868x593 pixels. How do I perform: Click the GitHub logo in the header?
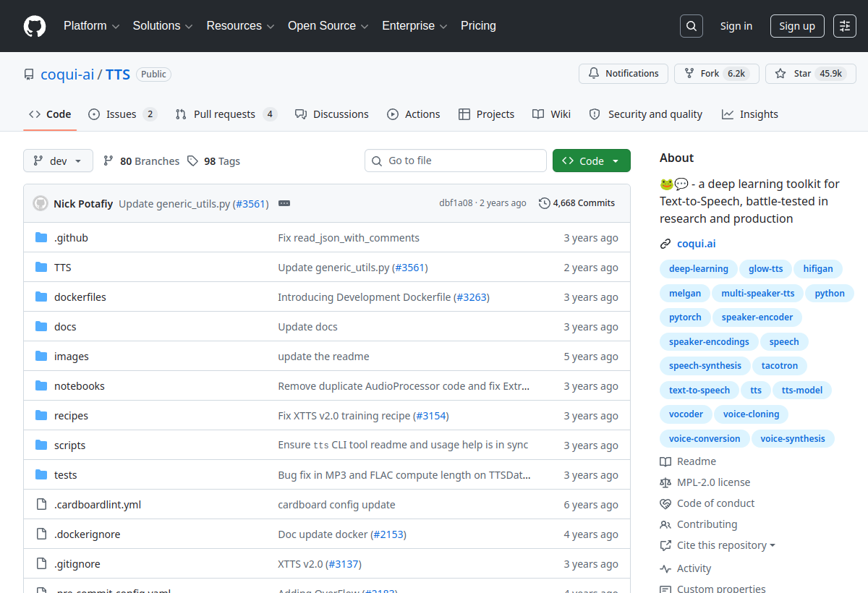point(35,26)
